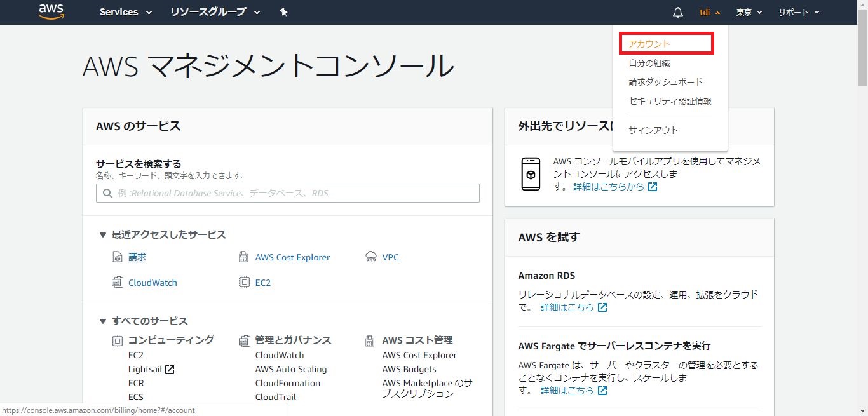Choose サインアウト in the user menu

click(653, 130)
